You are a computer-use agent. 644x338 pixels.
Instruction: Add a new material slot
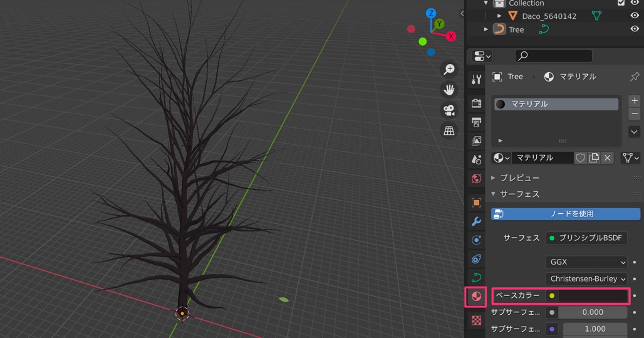tap(634, 101)
